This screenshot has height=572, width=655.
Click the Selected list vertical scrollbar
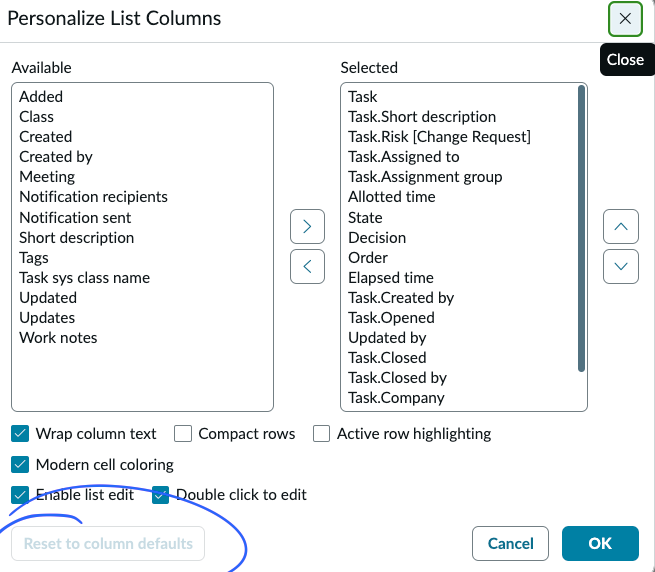tap(582, 230)
